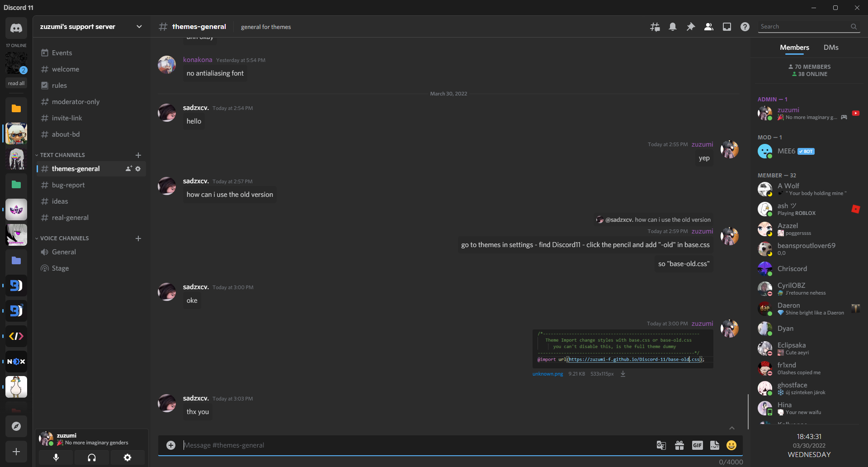Open about-bd channel

click(x=90, y=134)
